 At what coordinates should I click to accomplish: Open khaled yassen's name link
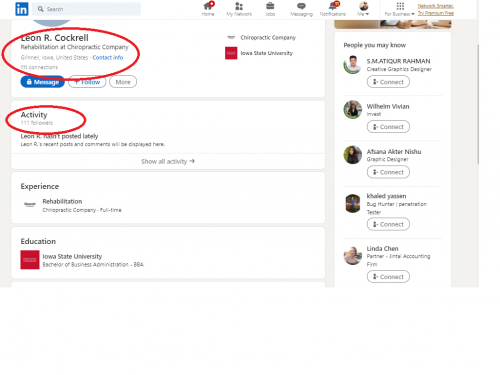coord(386,196)
